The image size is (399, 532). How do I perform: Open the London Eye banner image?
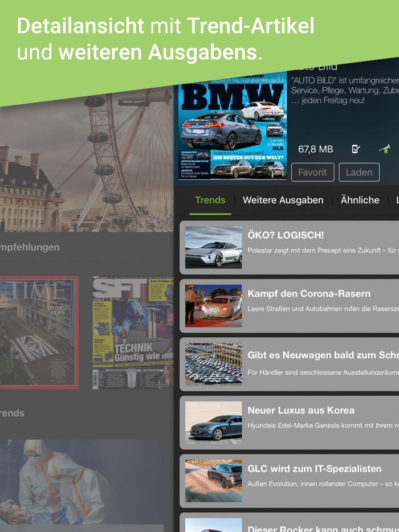pyautogui.click(x=87, y=163)
